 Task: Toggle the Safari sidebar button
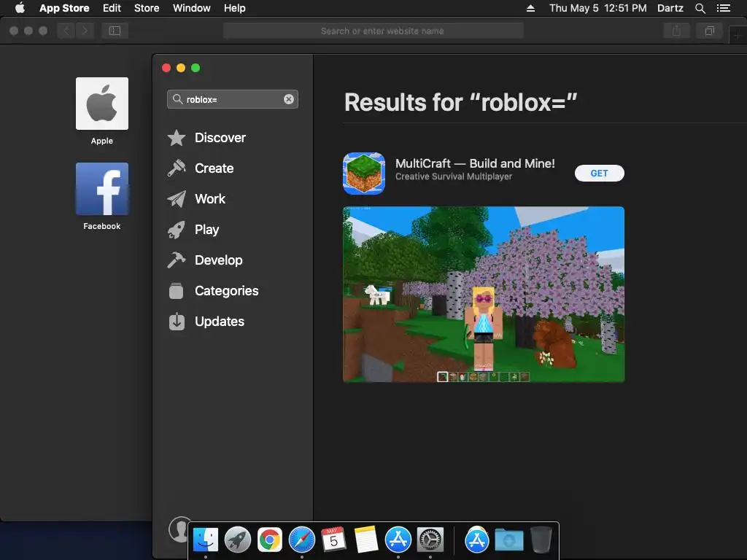point(115,31)
